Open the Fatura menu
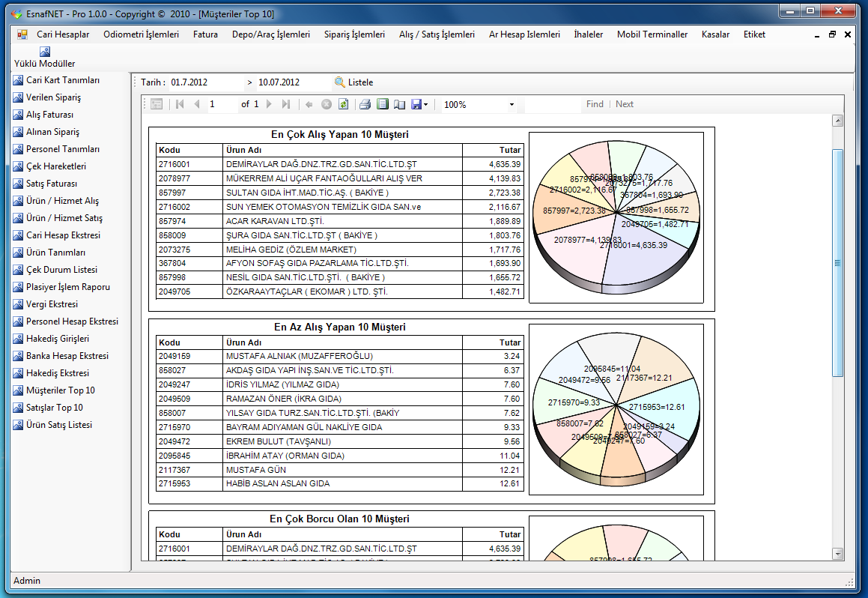This screenshot has height=598, width=868. [x=205, y=34]
